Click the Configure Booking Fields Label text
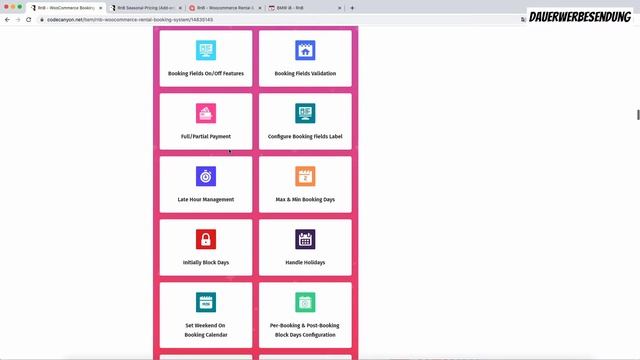Viewport: 640px width, 360px height. 305,136
